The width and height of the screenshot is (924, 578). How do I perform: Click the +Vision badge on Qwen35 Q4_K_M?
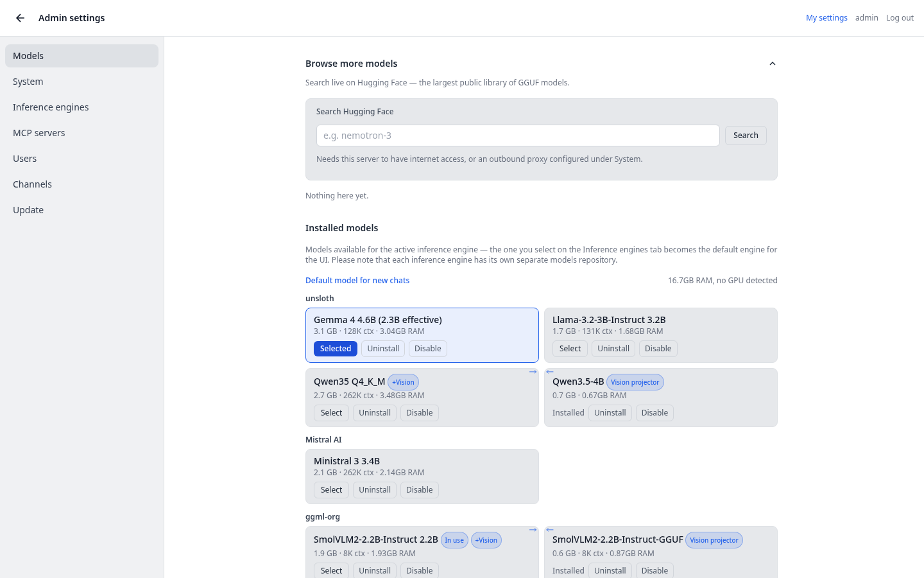pos(403,382)
